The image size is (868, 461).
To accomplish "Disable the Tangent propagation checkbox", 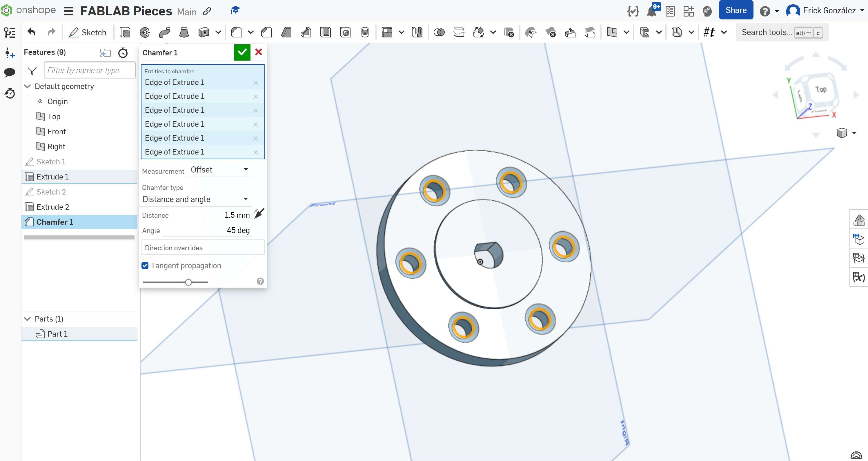I will pos(145,266).
